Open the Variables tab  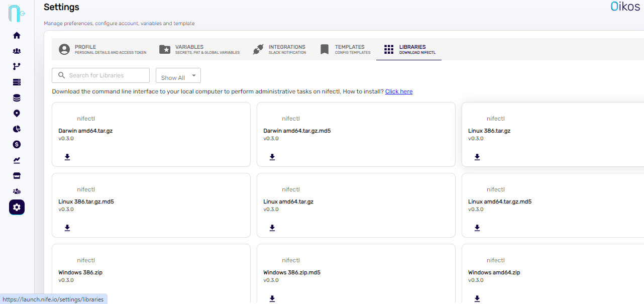click(199, 49)
